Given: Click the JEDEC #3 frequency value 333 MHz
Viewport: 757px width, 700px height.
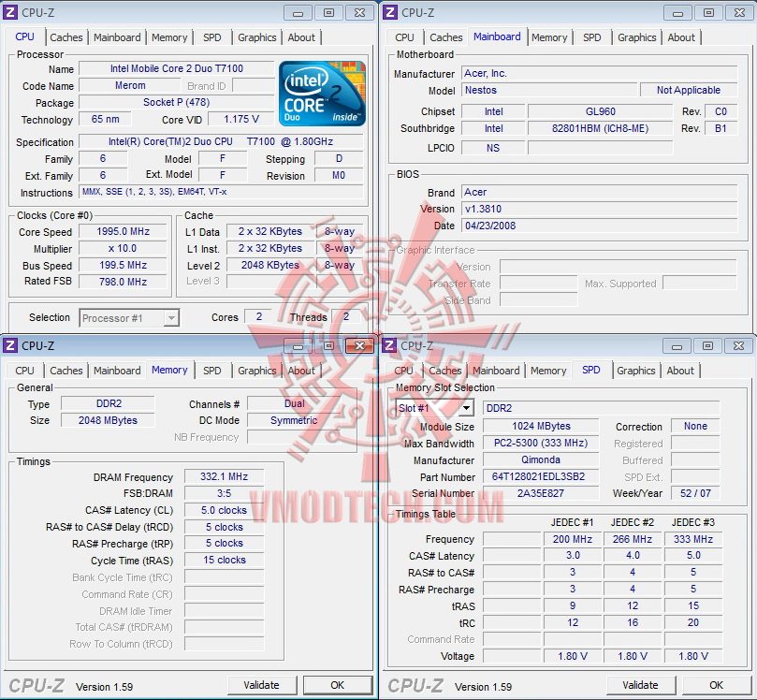Looking at the screenshot, I should coord(693,539).
